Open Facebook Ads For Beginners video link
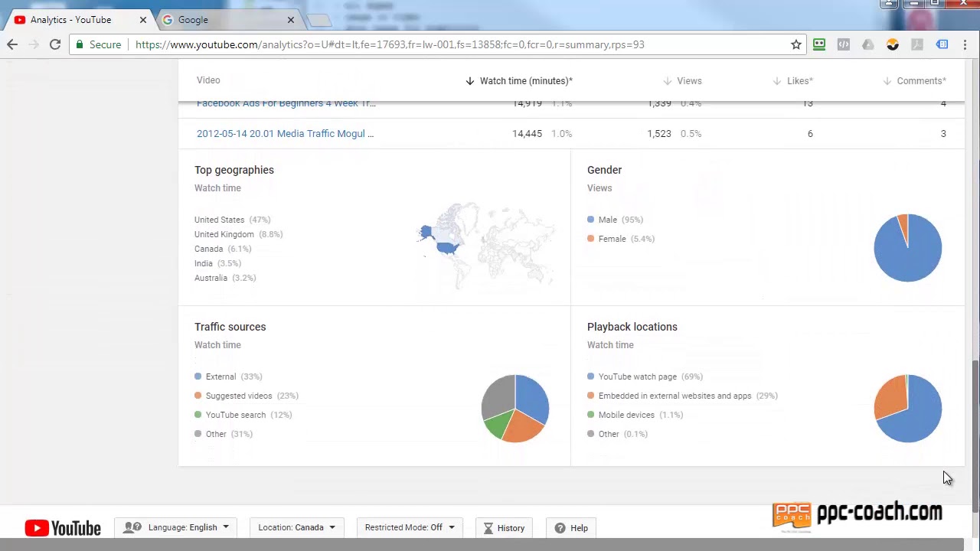Screen dimensions: 980x551 point(286,103)
